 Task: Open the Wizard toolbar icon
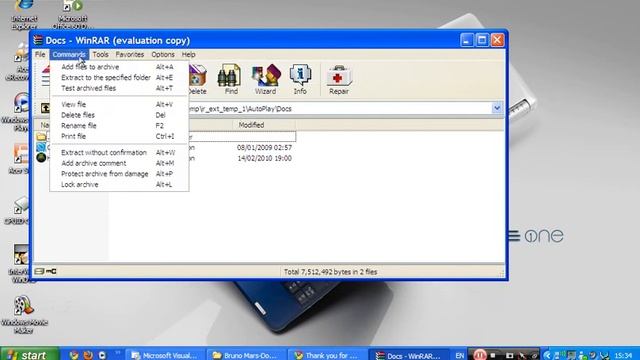tap(266, 79)
